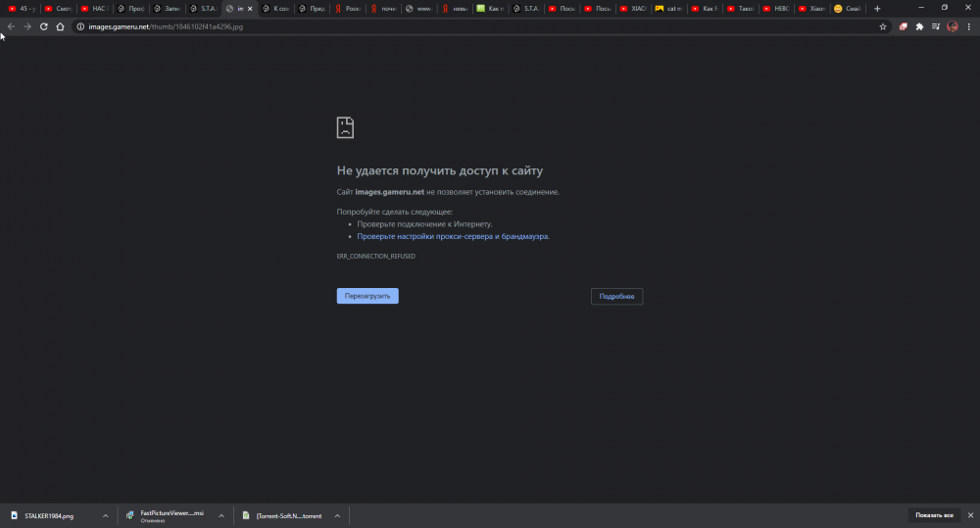Click the blue Перезагрузить button
980x528 pixels.
pos(367,296)
